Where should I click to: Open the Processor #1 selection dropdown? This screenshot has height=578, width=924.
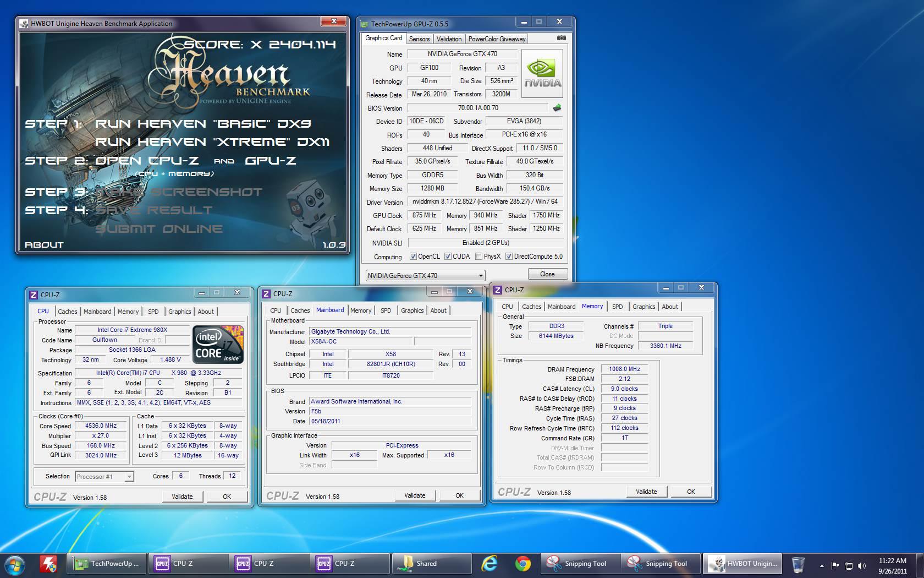(x=105, y=477)
